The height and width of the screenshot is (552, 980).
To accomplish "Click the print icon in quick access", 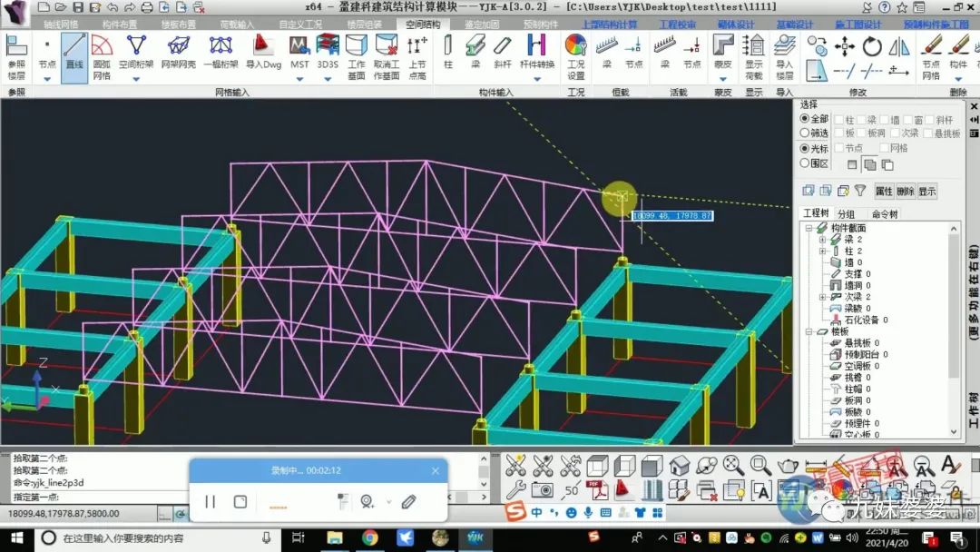I will (147, 7).
